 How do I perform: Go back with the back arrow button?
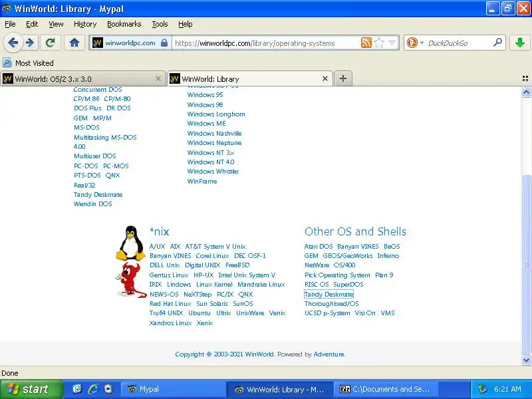tap(13, 43)
